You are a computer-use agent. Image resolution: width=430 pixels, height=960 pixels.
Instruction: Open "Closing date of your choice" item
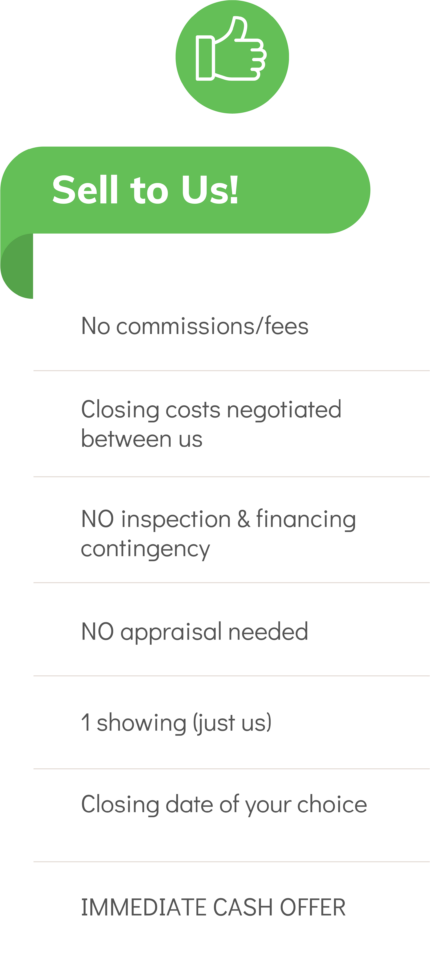pyautogui.click(x=224, y=804)
